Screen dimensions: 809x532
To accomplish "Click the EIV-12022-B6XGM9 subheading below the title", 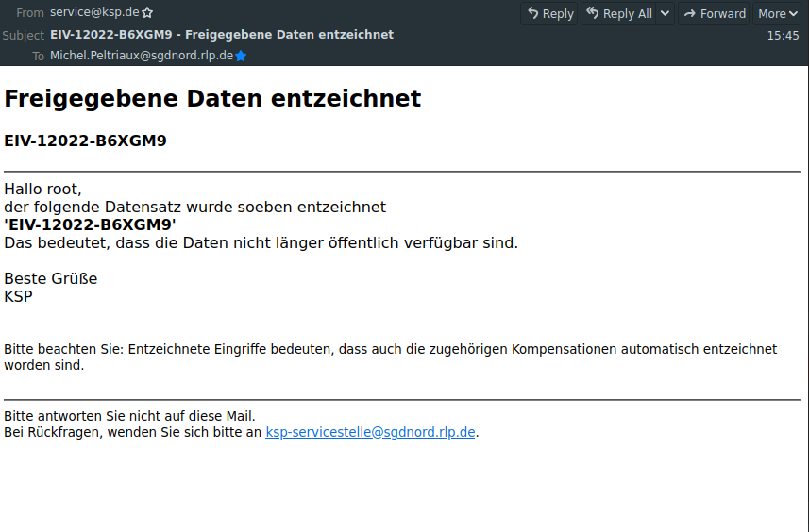I will pos(85,141).
